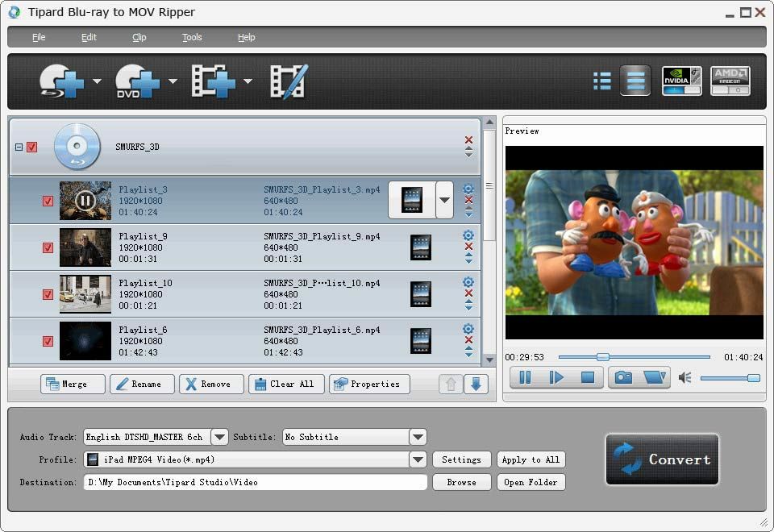Collapse the SMURFS_3D tree node

(x=19, y=147)
